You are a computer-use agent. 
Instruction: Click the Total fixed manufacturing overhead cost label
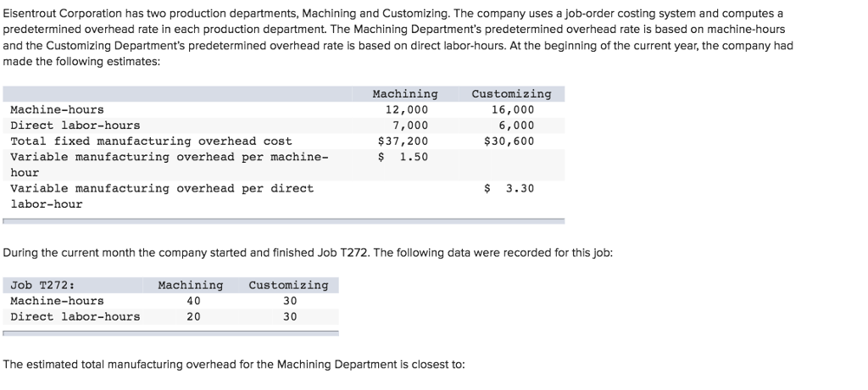151,141
